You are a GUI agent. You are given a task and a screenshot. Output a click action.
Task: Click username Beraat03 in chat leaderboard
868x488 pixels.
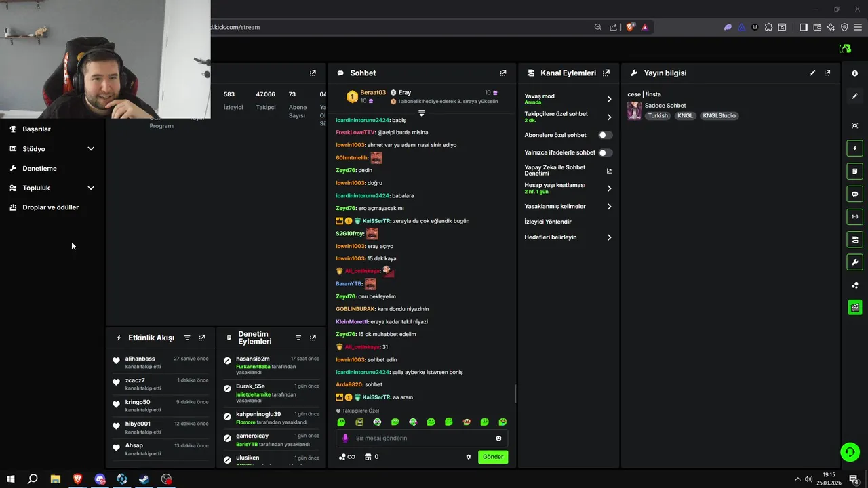(x=373, y=93)
